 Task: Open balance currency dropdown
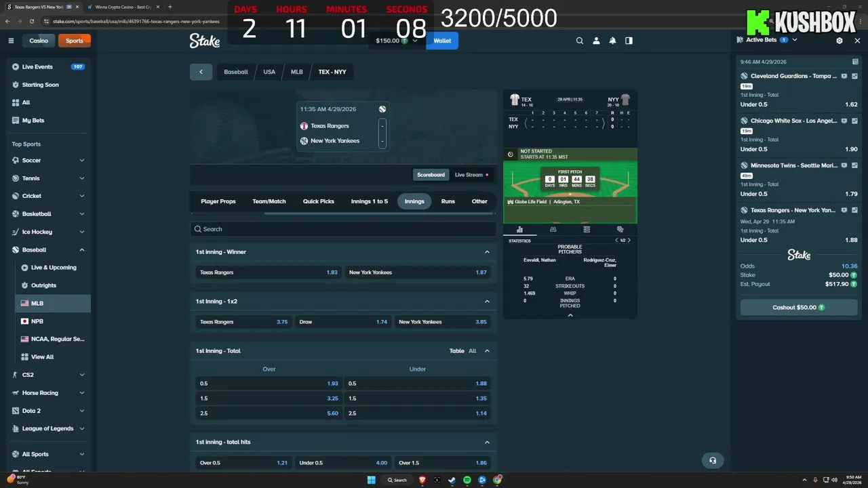(x=415, y=41)
